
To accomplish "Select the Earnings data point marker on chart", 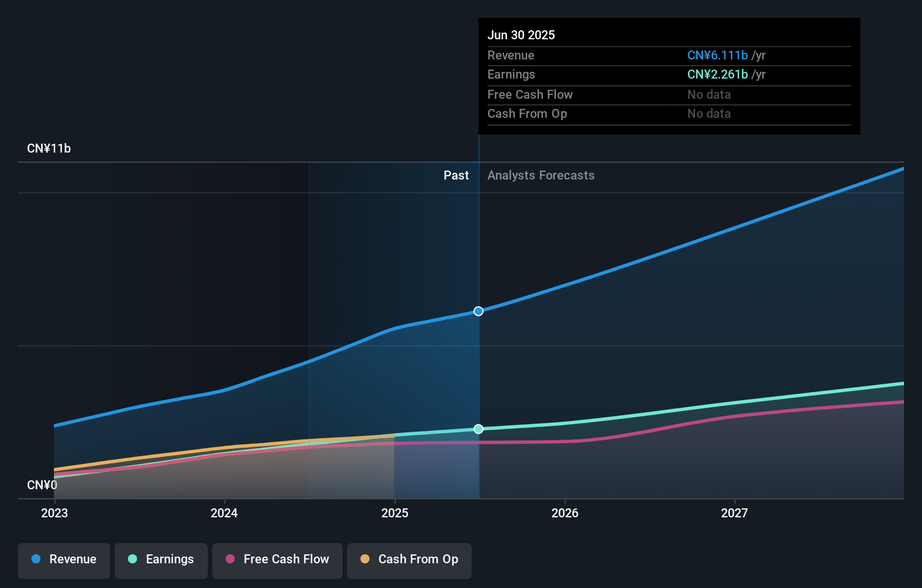I will pos(478,429).
